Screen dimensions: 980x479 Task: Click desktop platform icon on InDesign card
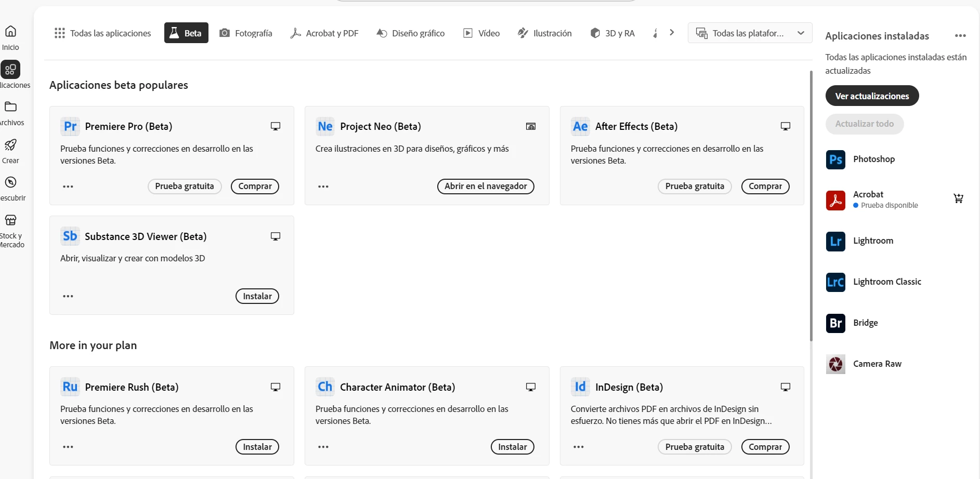[786, 387]
